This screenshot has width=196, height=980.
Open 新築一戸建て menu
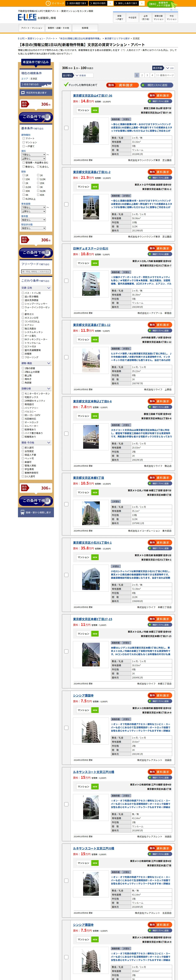click(x=120, y=17)
